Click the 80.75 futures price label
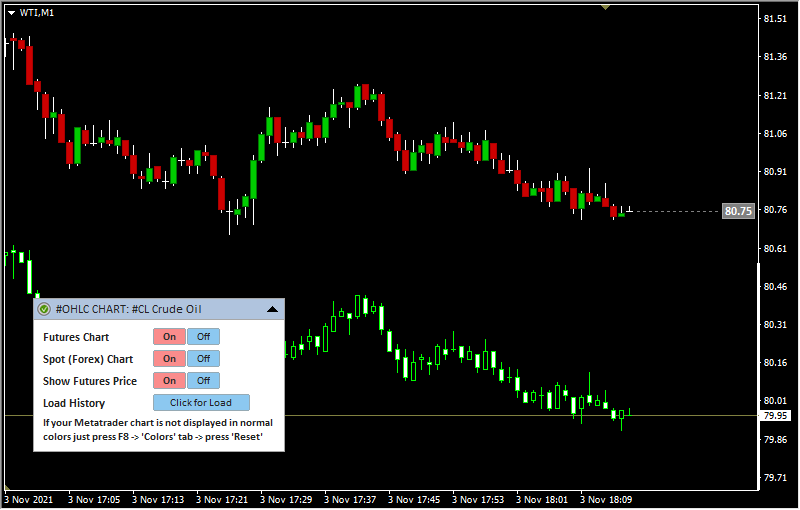800x510 pixels. (x=738, y=211)
